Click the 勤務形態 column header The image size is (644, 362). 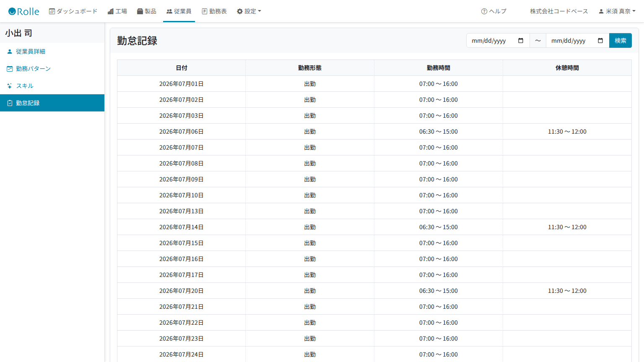[x=310, y=68]
